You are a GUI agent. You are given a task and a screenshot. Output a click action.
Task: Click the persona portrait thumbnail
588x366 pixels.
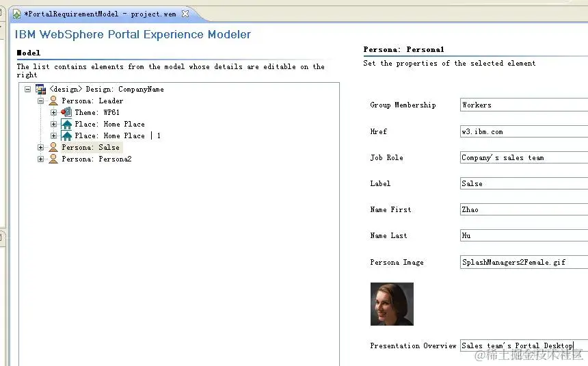[x=392, y=304]
